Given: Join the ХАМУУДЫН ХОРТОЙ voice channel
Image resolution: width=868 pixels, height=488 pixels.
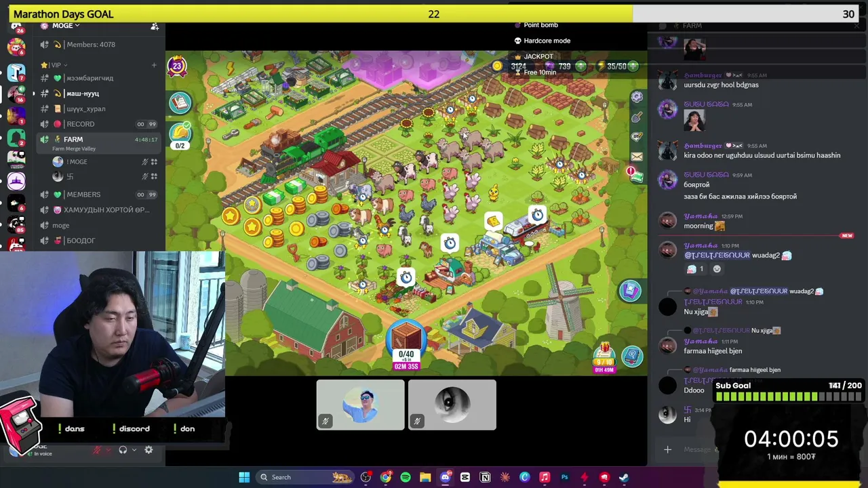Looking at the screenshot, I should coord(96,210).
